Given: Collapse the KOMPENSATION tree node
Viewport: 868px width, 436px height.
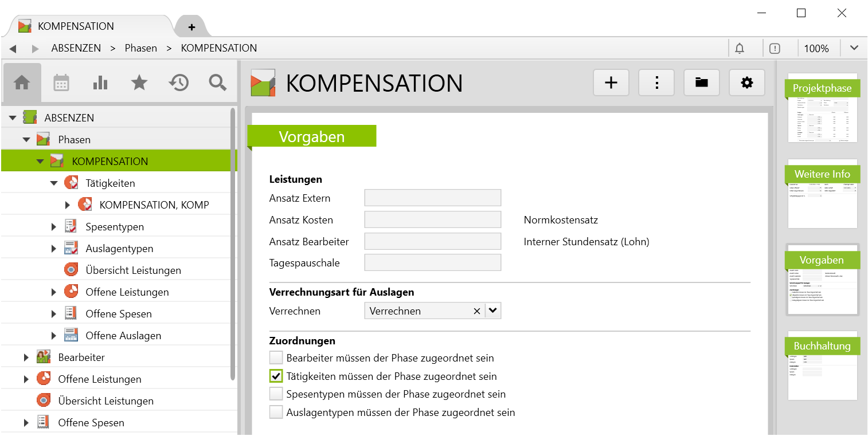Looking at the screenshot, I should [40, 160].
